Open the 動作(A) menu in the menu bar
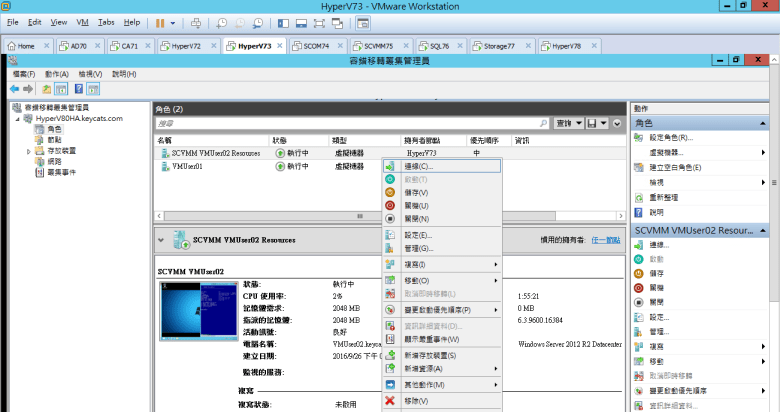The height and width of the screenshot is (412, 780). point(56,74)
